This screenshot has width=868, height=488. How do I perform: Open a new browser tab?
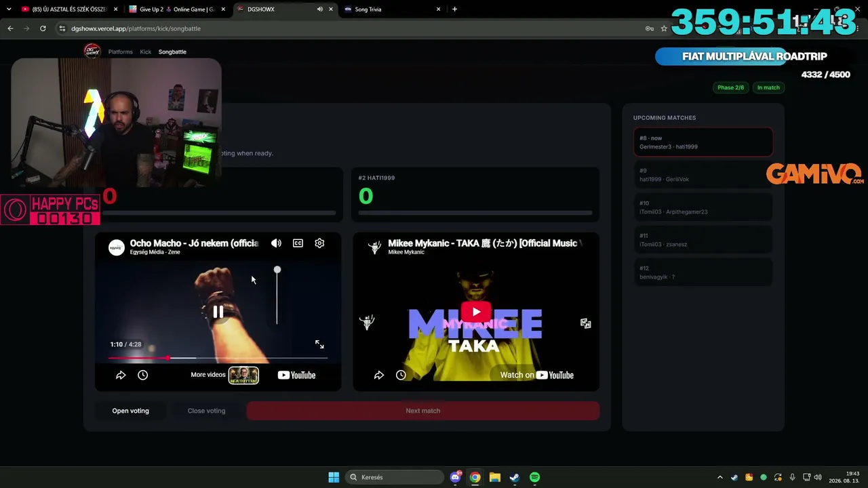click(x=454, y=9)
